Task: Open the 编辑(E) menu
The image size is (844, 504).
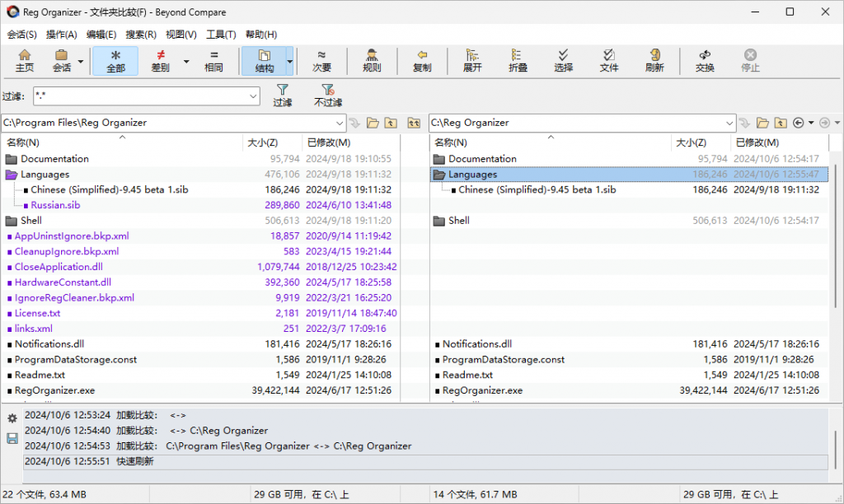Action: click(101, 35)
